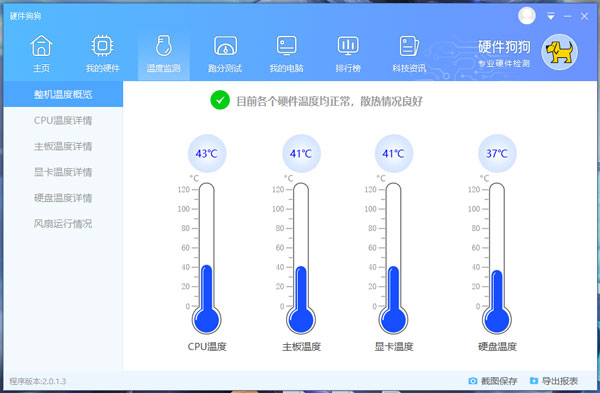The height and width of the screenshot is (393, 600).
Task: Click the yellow dog logo
Action: tap(559, 52)
